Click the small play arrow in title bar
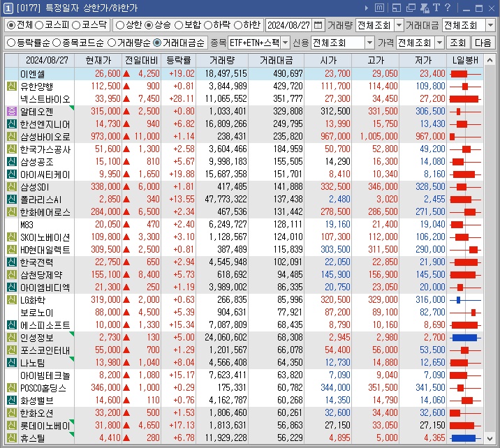 click(367, 8)
